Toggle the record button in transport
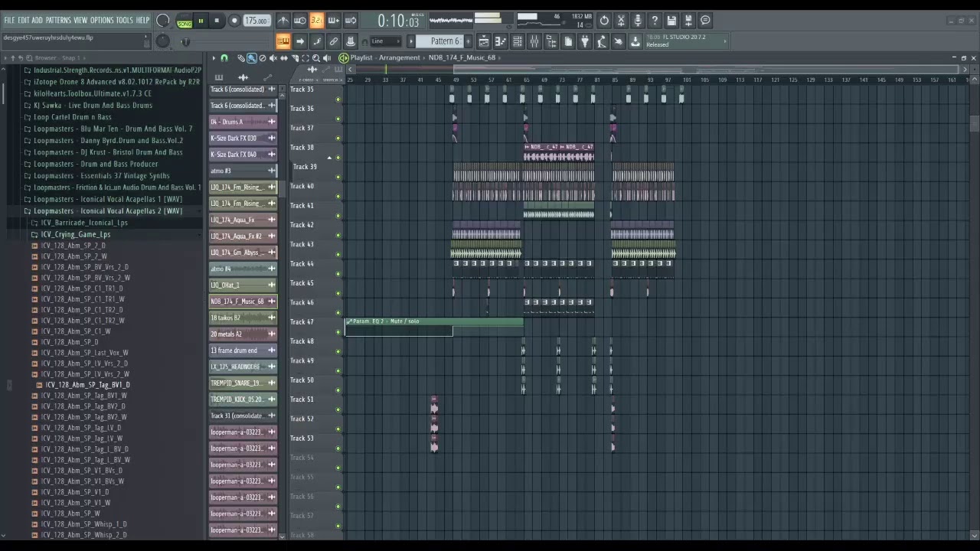 (x=234, y=21)
